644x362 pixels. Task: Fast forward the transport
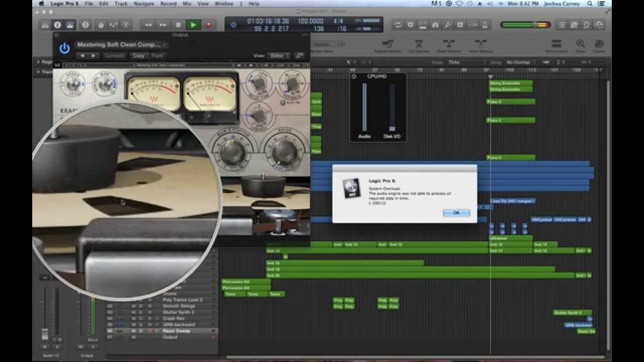pyautogui.click(x=163, y=25)
